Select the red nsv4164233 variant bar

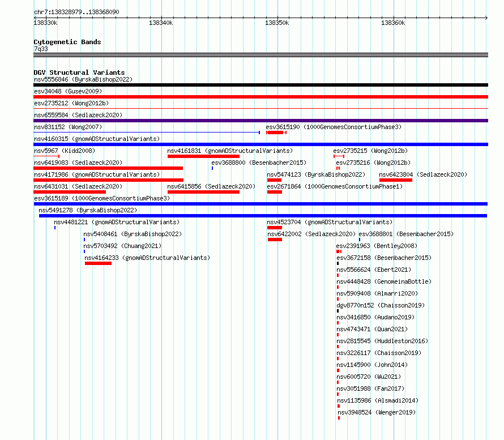98,263
